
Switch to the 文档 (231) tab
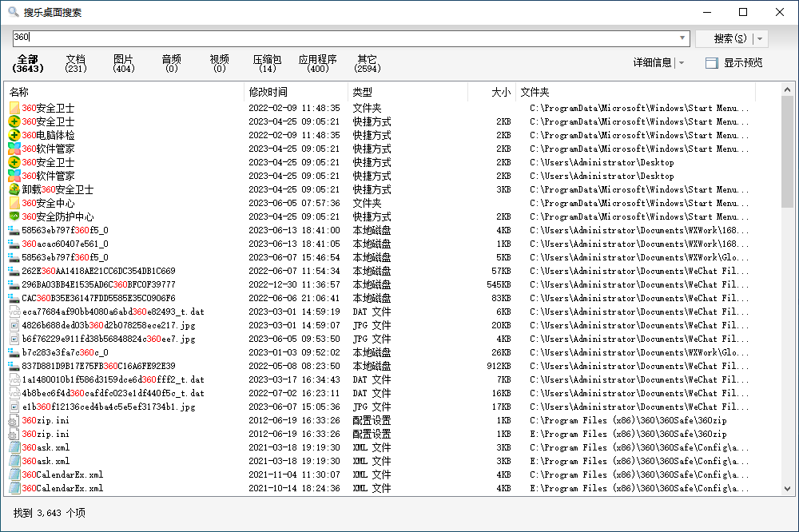tap(75, 63)
